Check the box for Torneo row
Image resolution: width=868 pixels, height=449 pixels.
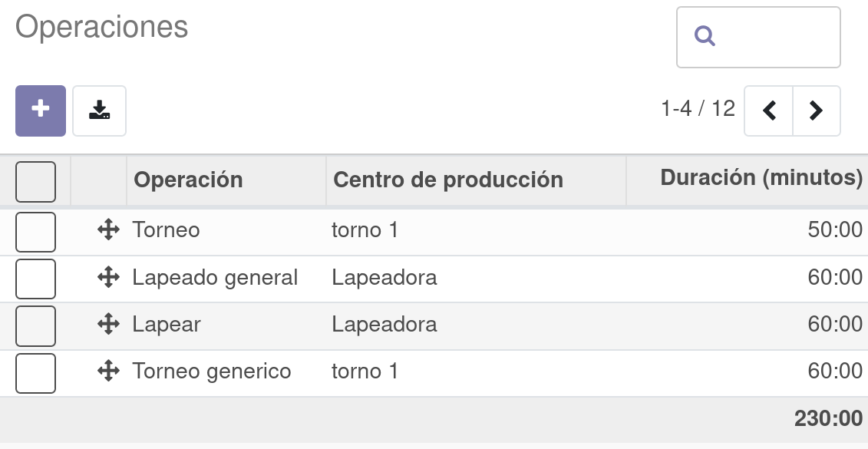pos(35,232)
